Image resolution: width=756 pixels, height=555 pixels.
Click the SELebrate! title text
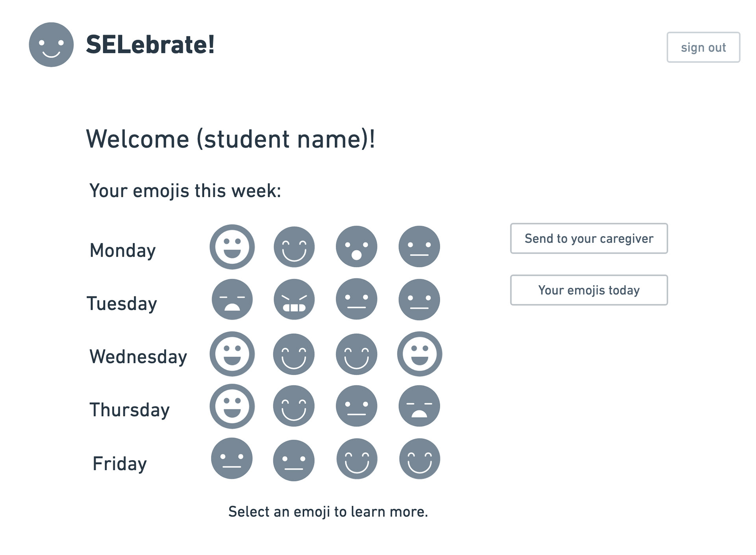[x=150, y=44]
